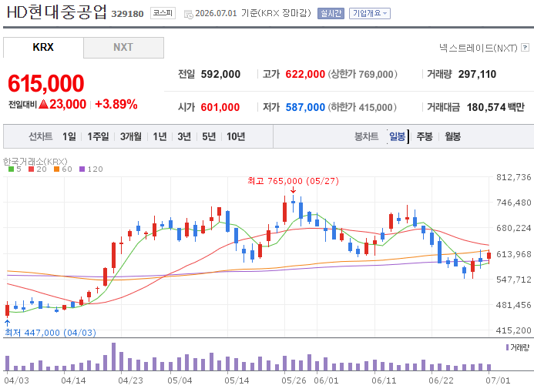Click the 613,968 price axis label
Image resolution: width=534 pixels, height=392 pixels.
pos(513,254)
